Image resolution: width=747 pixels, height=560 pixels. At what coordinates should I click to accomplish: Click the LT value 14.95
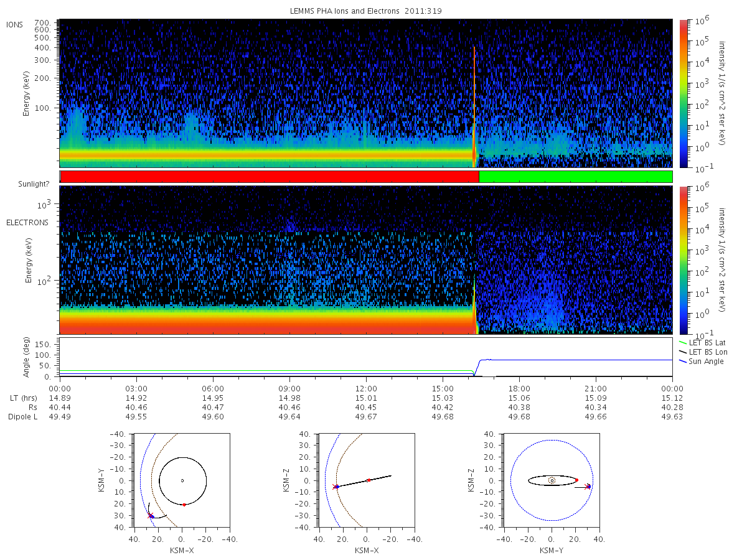pyautogui.click(x=213, y=398)
